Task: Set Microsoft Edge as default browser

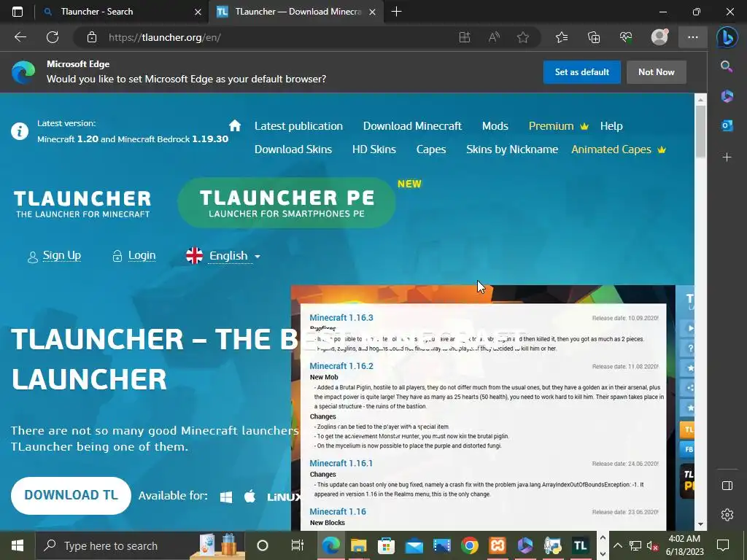Action: 581,72
